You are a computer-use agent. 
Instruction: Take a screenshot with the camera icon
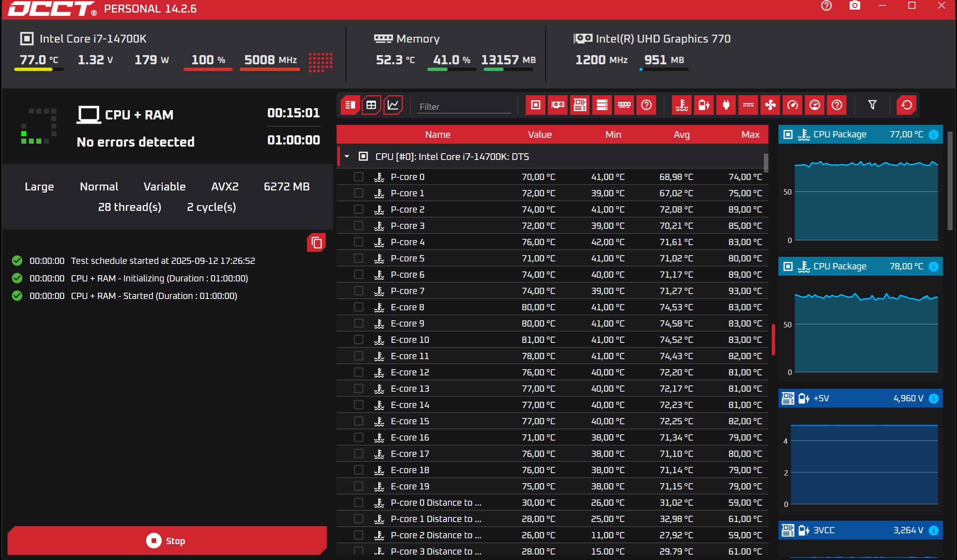coord(855,6)
